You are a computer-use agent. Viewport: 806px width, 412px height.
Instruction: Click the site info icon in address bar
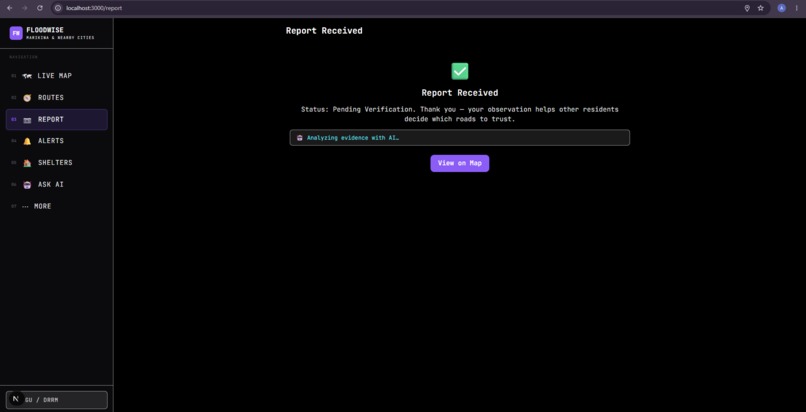58,8
